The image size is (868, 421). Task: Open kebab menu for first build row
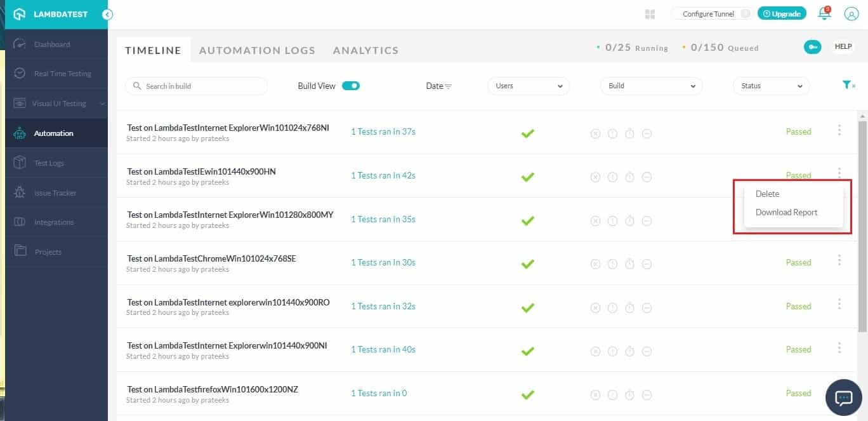click(839, 131)
